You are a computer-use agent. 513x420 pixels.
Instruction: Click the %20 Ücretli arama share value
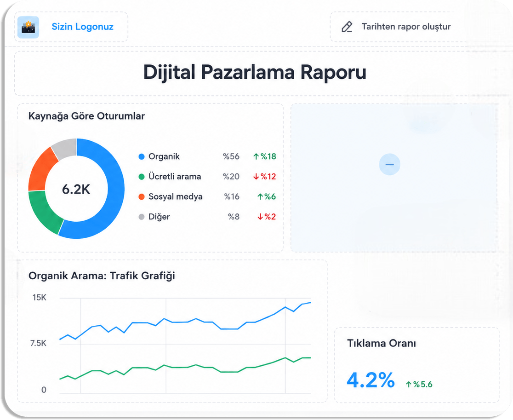pos(231,177)
